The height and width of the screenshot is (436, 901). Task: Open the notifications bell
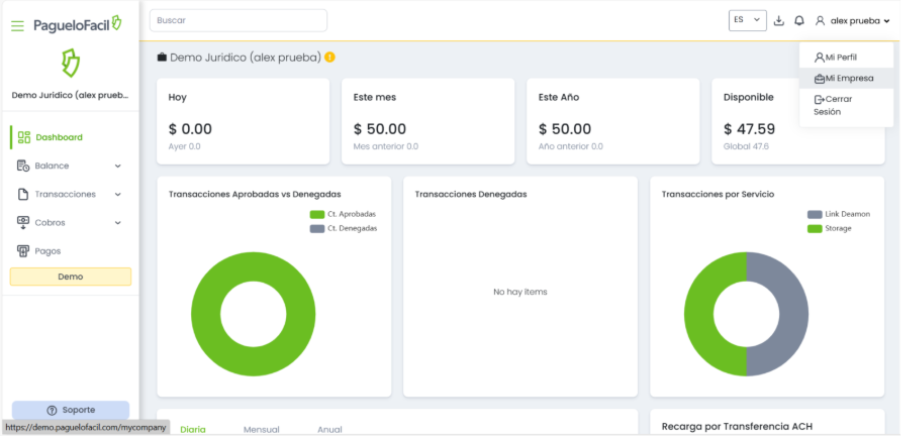click(x=799, y=20)
